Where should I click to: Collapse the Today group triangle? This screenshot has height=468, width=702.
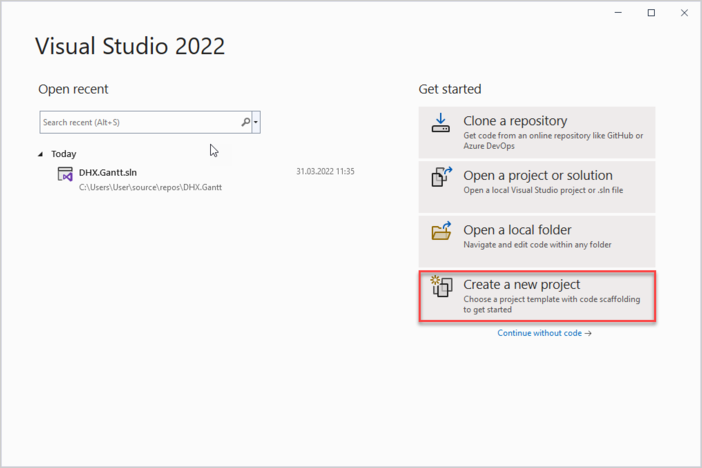[41, 154]
